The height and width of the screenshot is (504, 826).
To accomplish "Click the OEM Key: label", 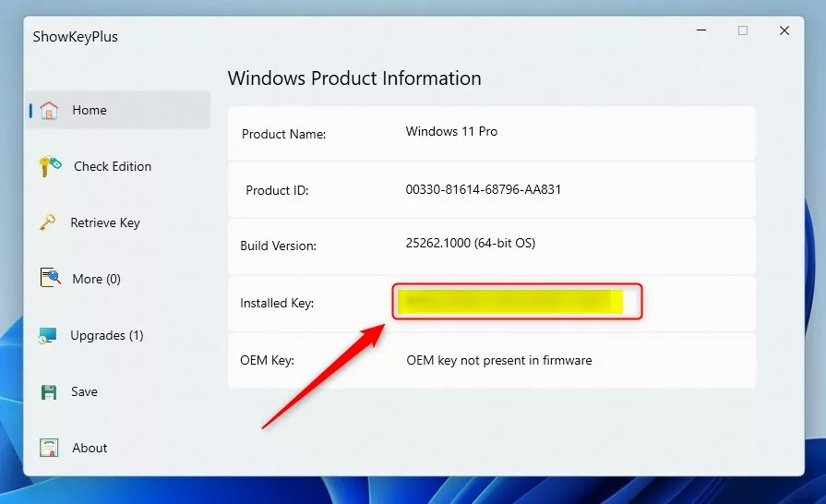I will (x=267, y=360).
